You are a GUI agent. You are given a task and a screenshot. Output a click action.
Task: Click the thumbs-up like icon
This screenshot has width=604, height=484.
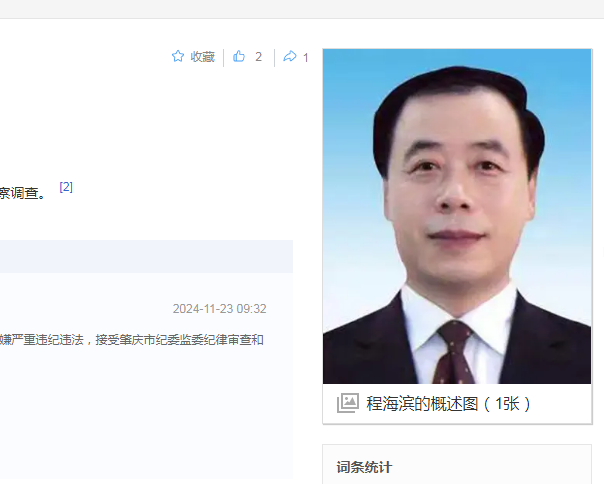coord(239,57)
